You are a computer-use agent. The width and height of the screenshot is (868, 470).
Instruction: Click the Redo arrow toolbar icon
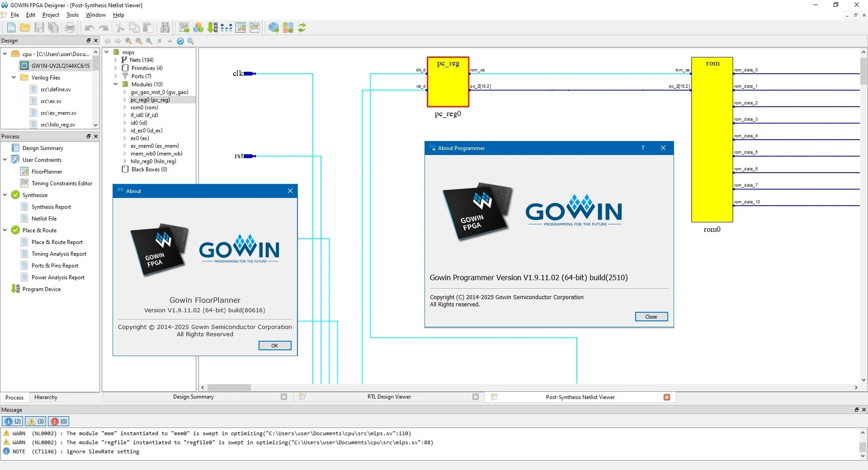104,28
